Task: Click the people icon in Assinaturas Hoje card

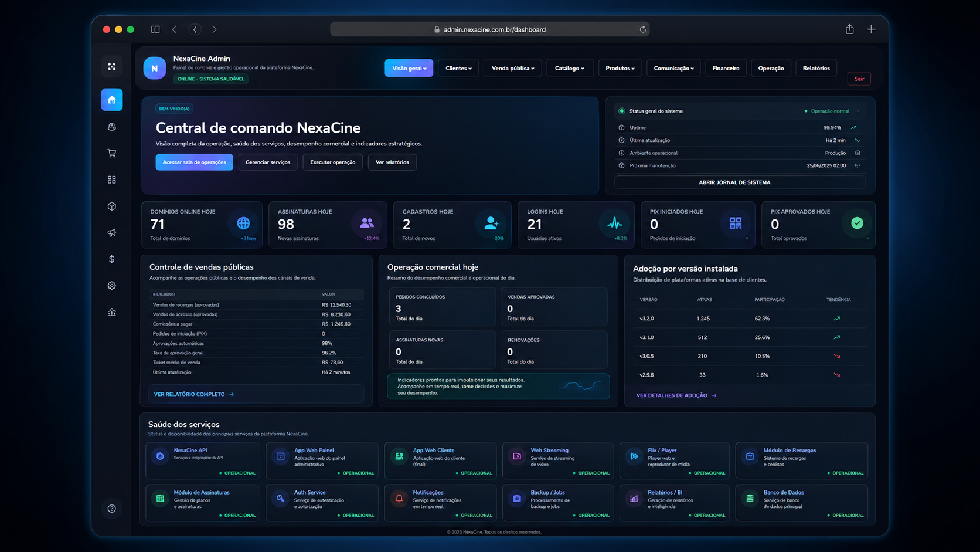Action: coord(367,223)
